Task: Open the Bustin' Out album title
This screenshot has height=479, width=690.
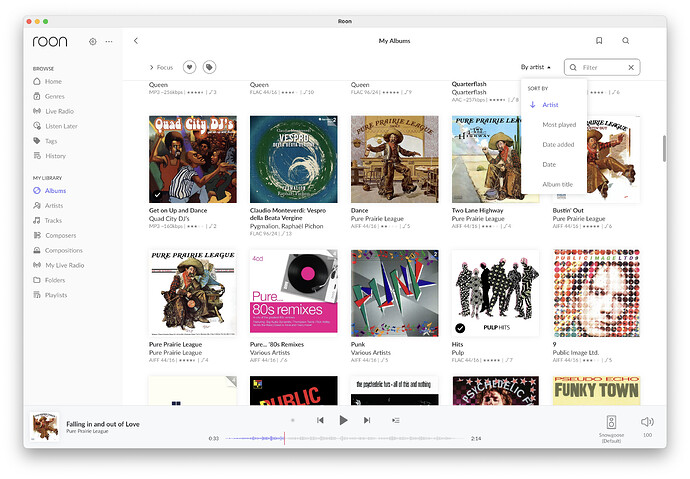Action: point(568,211)
